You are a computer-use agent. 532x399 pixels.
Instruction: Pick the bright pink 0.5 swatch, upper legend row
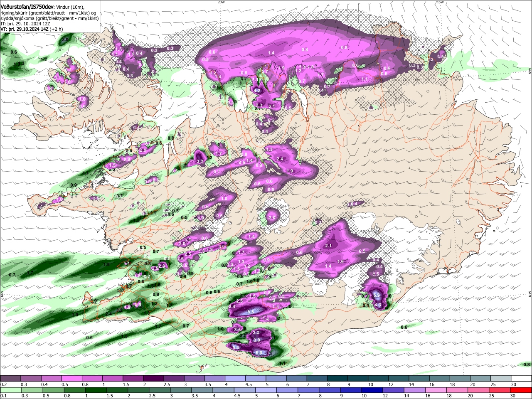(x=71, y=379)
